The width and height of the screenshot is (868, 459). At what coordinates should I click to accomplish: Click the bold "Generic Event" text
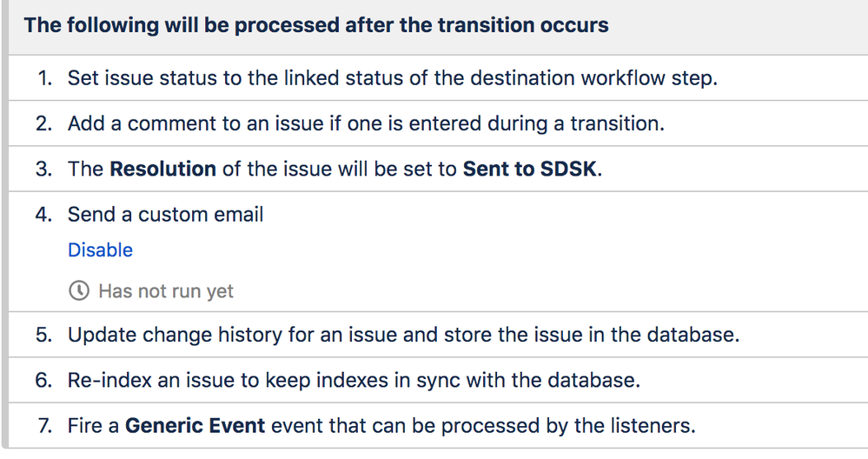click(195, 426)
